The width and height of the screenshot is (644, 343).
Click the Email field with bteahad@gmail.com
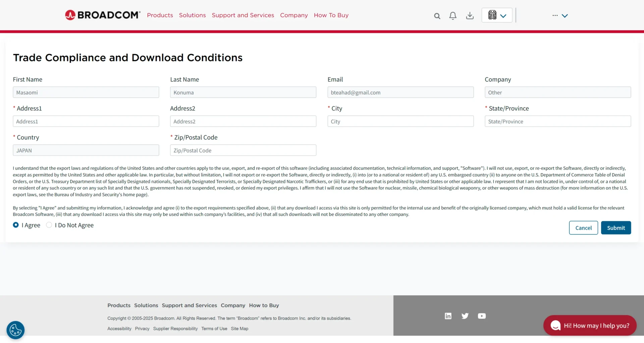tap(400, 92)
